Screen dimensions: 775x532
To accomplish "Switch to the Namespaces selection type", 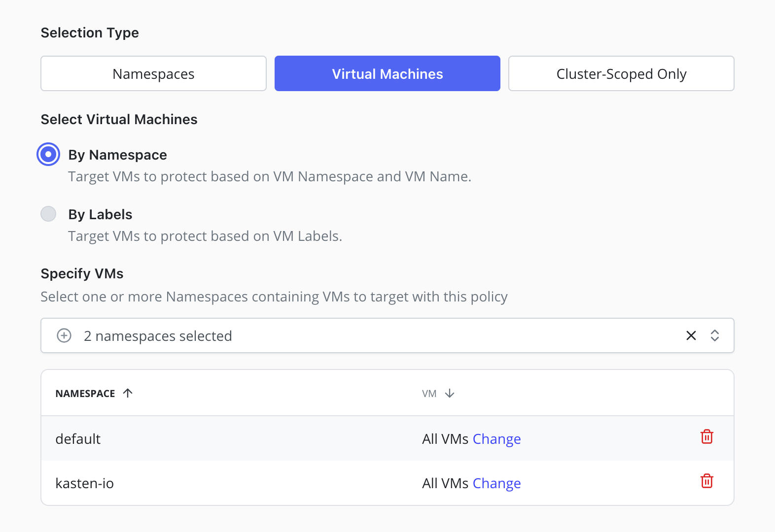I will click(x=154, y=73).
